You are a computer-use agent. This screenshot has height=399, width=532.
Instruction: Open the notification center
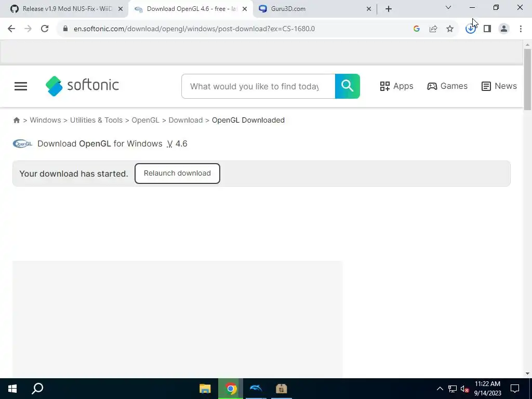click(x=515, y=389)
